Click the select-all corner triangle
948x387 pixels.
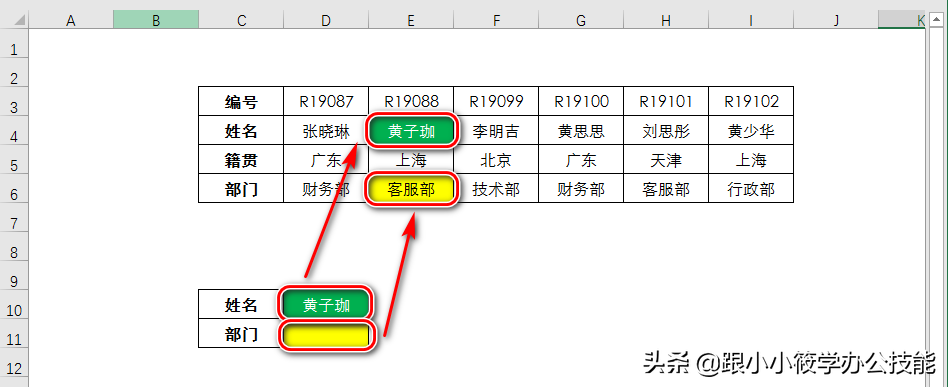14,20
